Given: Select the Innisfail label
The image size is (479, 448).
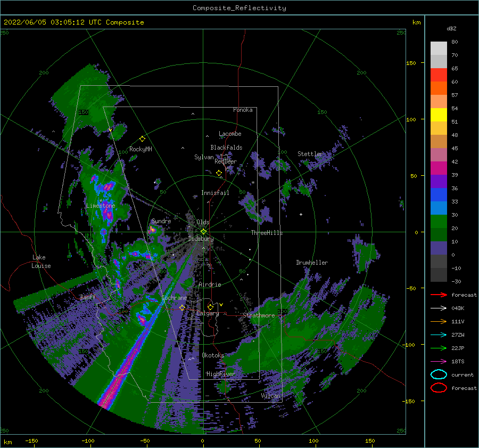Looking at the screenshot, I should pyautogui.click(x=215, y=193).
